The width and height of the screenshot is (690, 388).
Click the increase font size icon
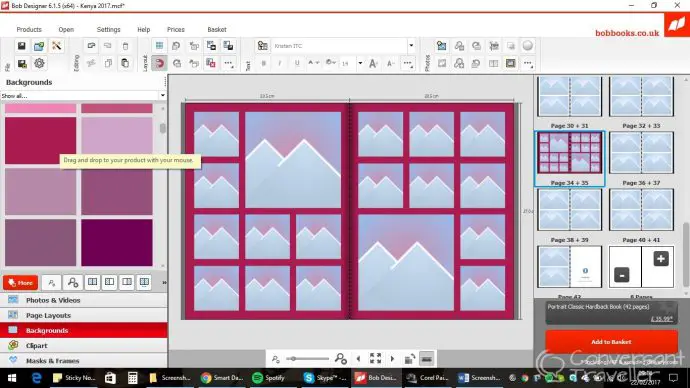coord(373,63)
